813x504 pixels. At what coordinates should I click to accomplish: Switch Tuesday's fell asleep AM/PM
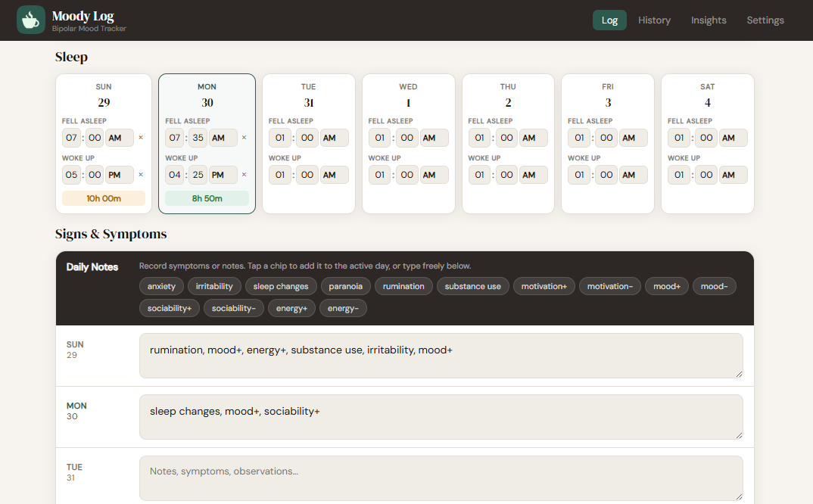coord(334,138)
